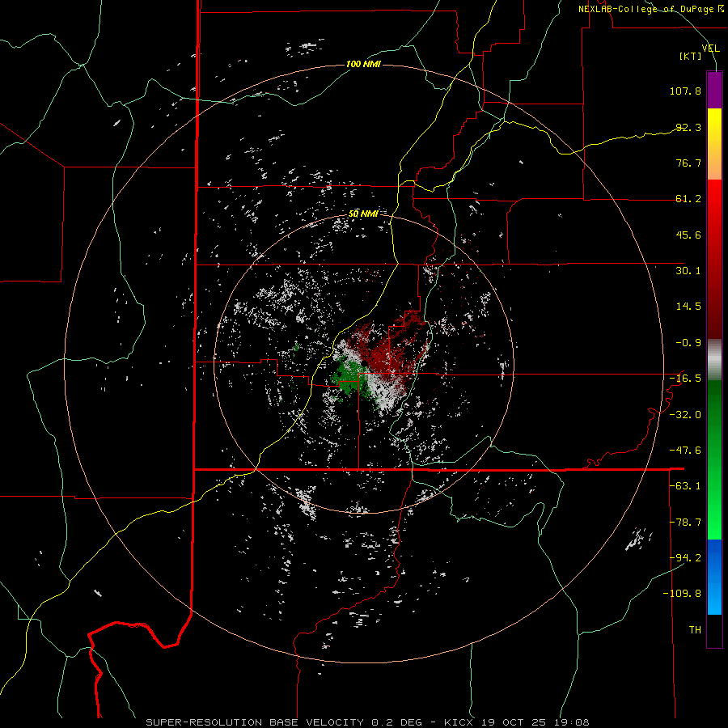Click the 107.8 legend value

point(685,91)
